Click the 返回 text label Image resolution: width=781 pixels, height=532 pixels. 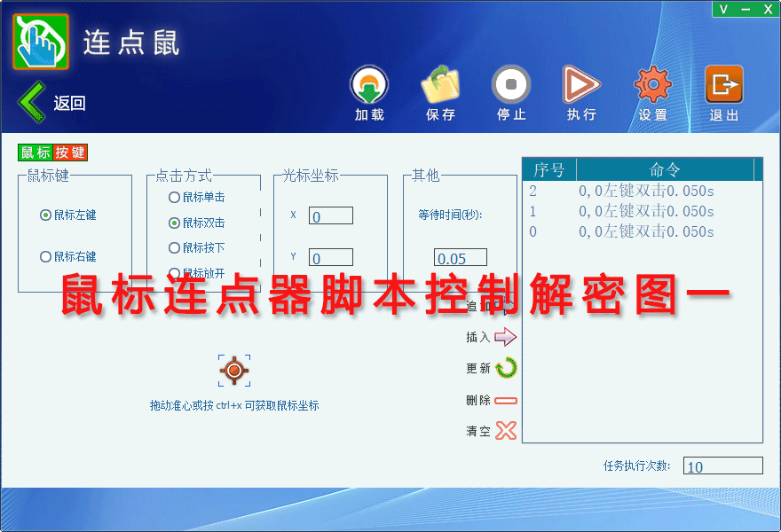click(x=70, y=104)
